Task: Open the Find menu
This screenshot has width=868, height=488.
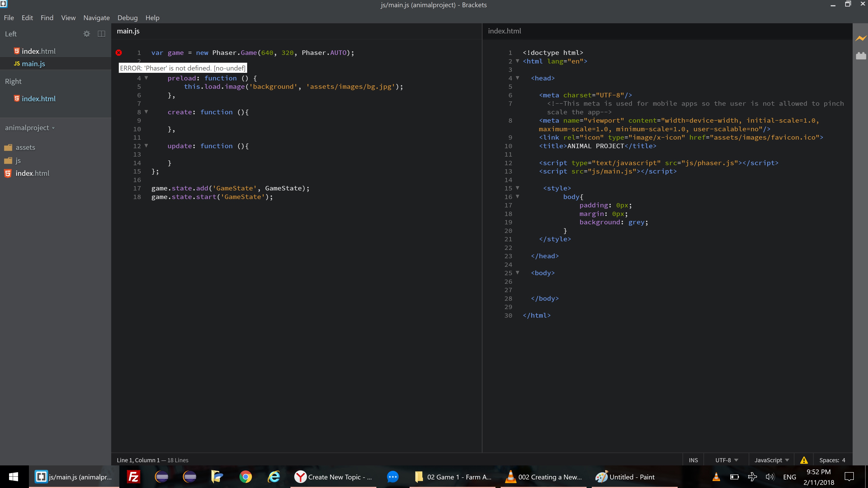Action: pyautogui.click(x=47, y=18)
